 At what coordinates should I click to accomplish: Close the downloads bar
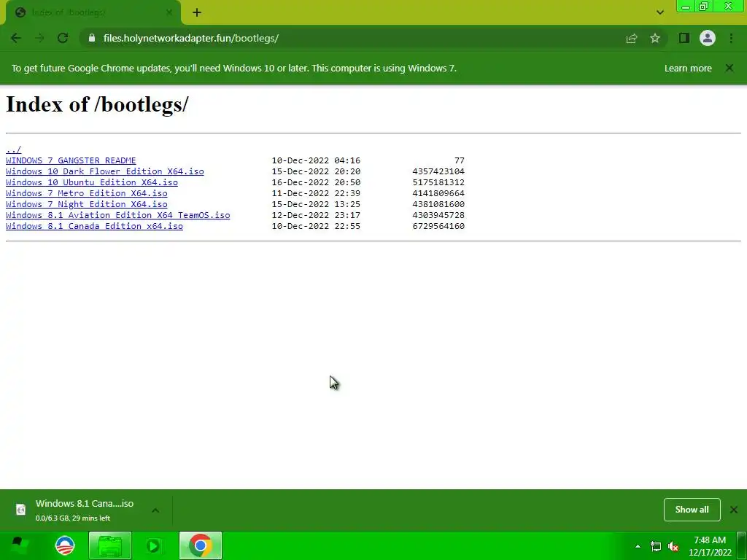click(x=734, y=510)
